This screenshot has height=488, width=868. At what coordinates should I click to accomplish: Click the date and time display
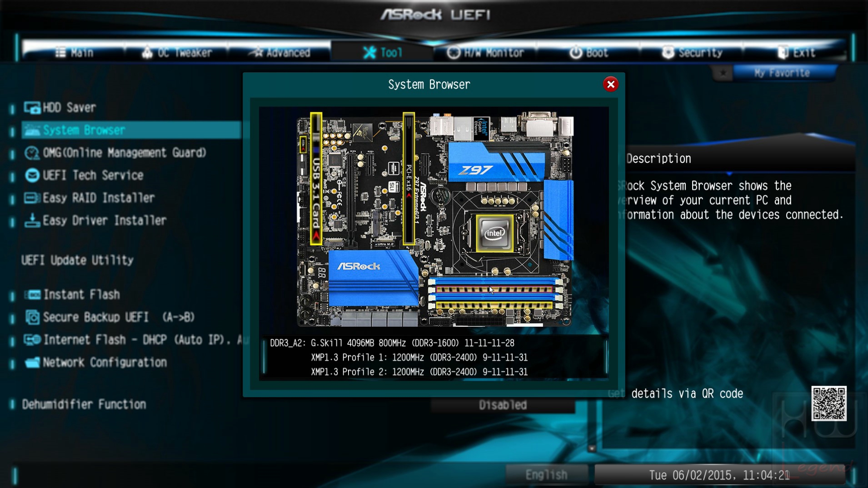[719, 475]
